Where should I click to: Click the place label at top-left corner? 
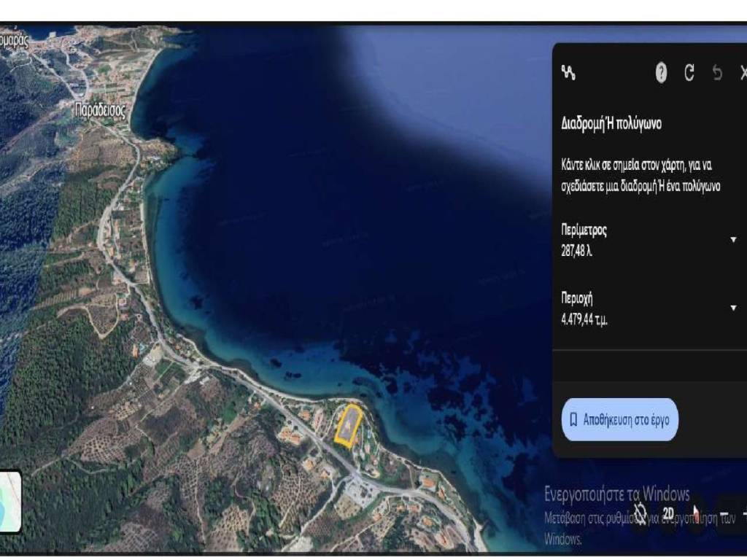13,41
